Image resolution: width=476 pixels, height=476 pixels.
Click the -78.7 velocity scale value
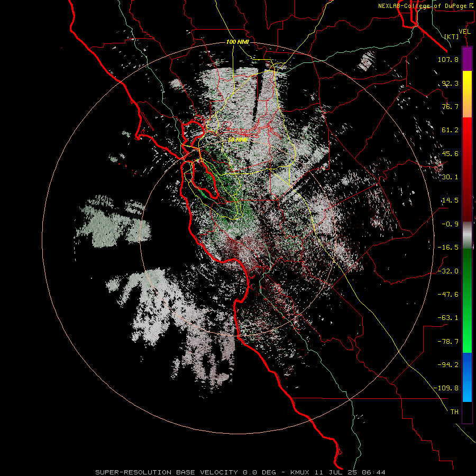point(448,342)
